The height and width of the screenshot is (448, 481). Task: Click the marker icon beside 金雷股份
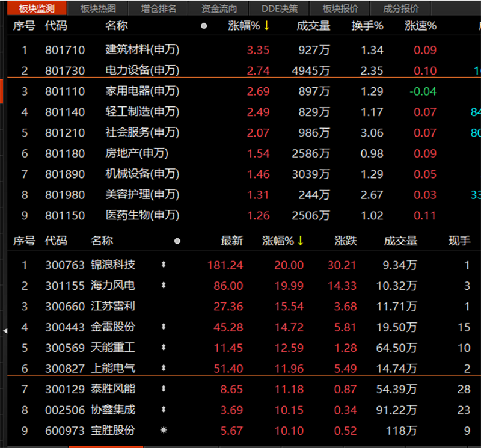pyautogui.click(x=164, y=327)
